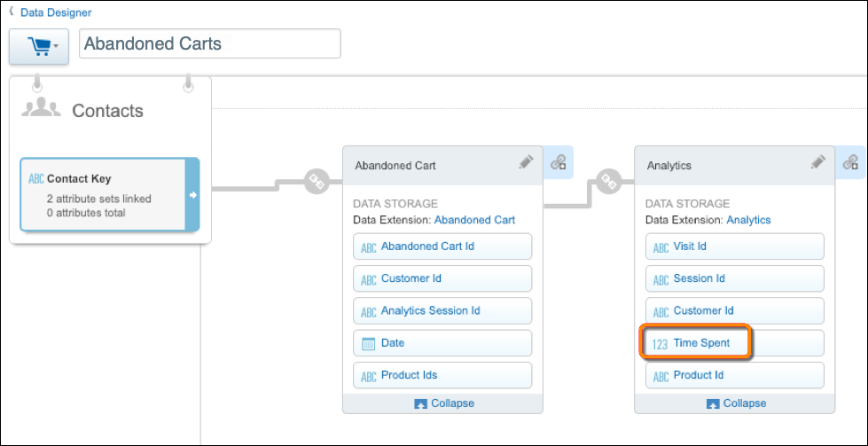This screenshot has height=446, width=868.
Task: Open the Abandoned Cart data extension link
Action: point(474,220)
